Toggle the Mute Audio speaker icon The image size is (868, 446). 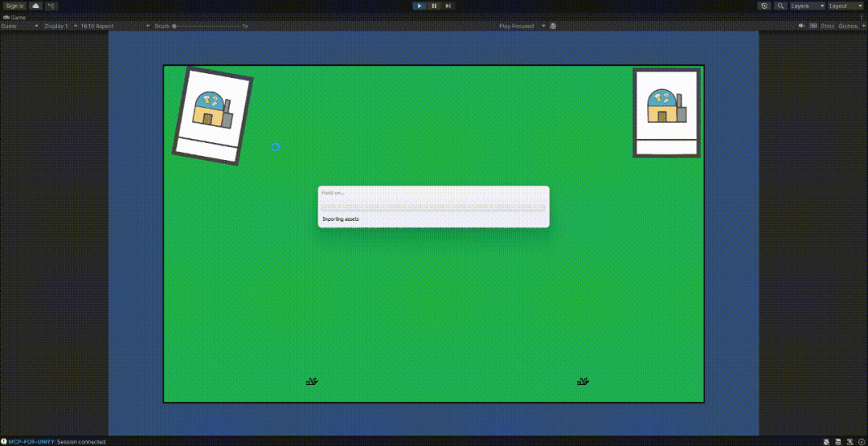pos(801,26)
